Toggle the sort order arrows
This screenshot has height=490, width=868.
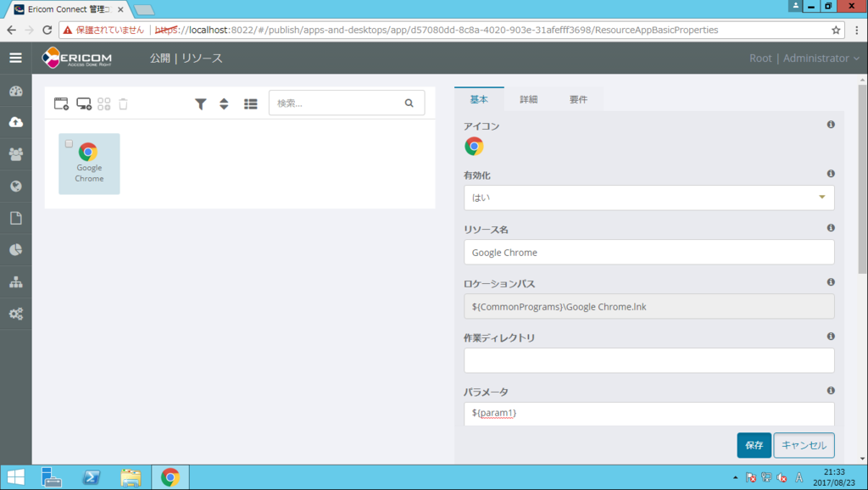225,103
